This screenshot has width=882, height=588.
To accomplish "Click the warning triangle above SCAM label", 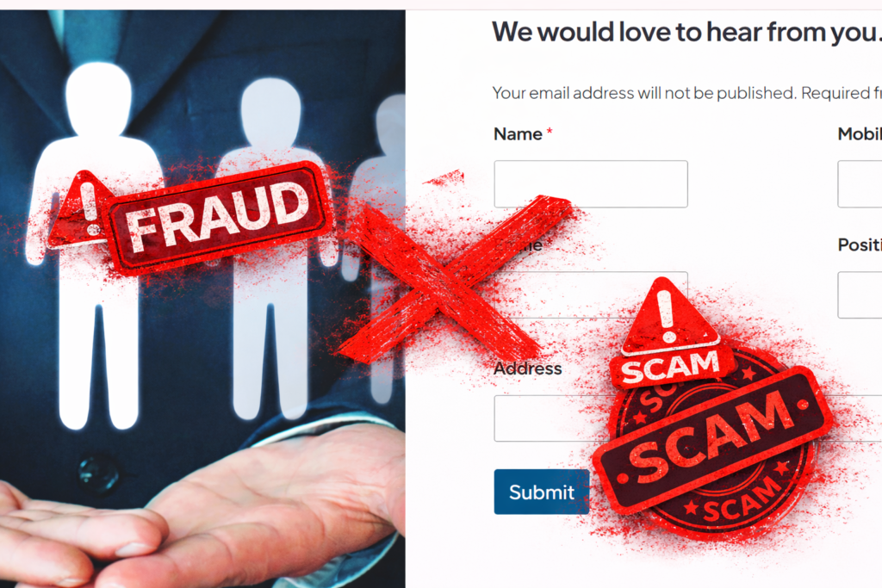I will pyautogui.click(x=668, y=313).
